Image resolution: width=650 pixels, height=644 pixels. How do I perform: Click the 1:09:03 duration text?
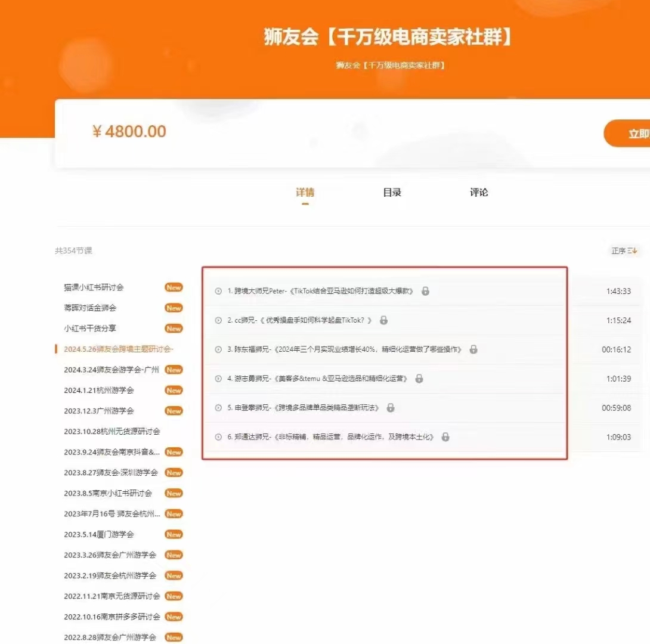click(x=618, y=437)
